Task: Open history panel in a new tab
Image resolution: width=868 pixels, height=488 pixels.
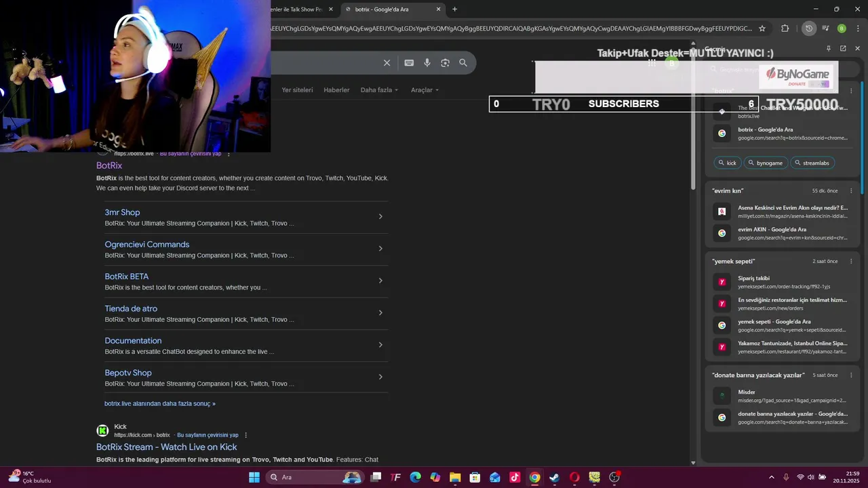Action: 843,49
